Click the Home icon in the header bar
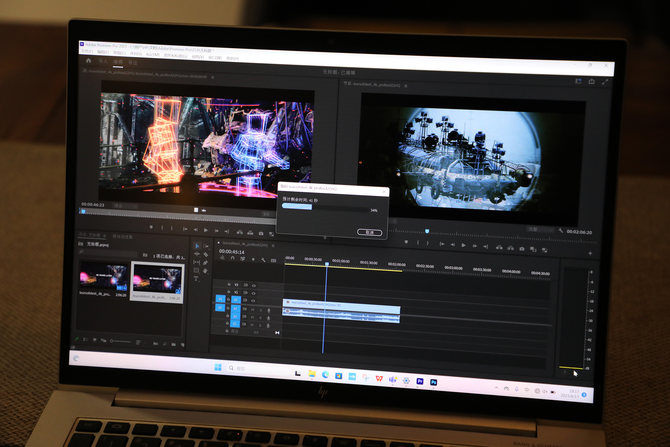This screenshot has height=447, width=670. tap(88, 61)
